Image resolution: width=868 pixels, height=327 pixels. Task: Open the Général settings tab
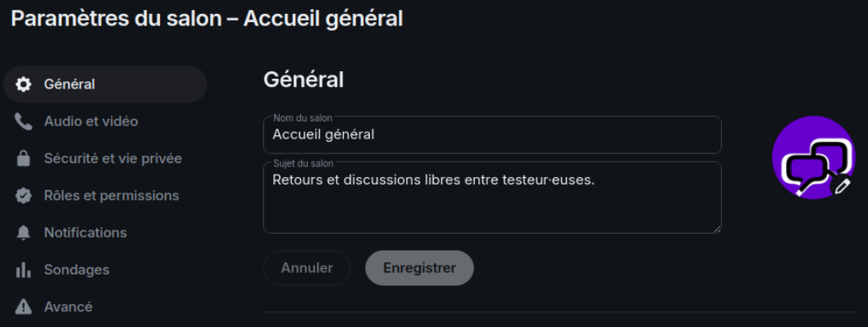(105, 84)
